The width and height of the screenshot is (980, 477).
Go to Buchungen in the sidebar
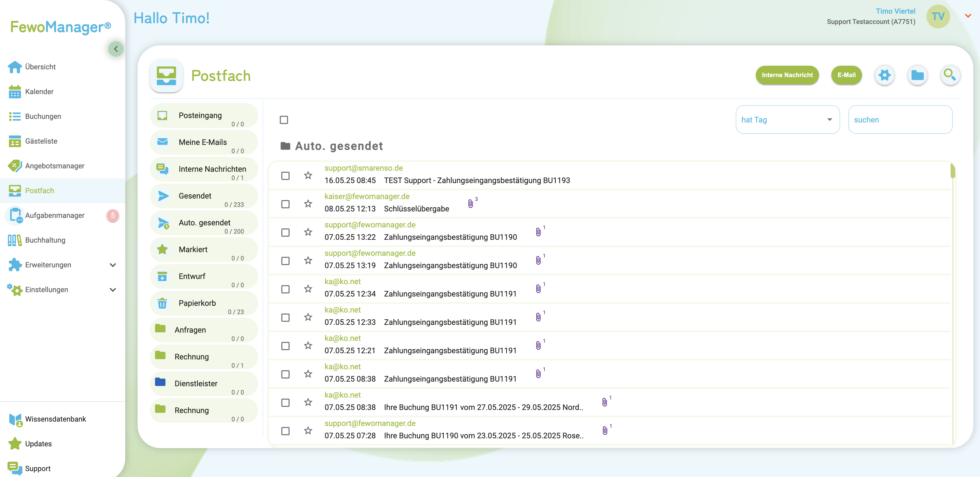coord(43,116)
